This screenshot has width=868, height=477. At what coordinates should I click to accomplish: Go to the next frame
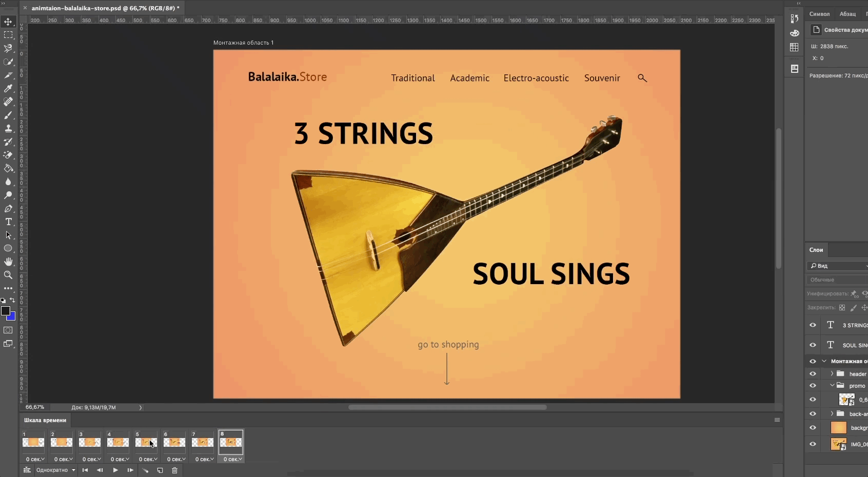(130, 470)
